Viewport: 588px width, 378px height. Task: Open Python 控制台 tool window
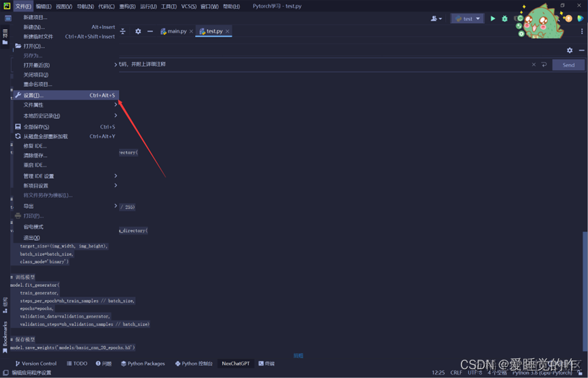click(x=194, y=363)
